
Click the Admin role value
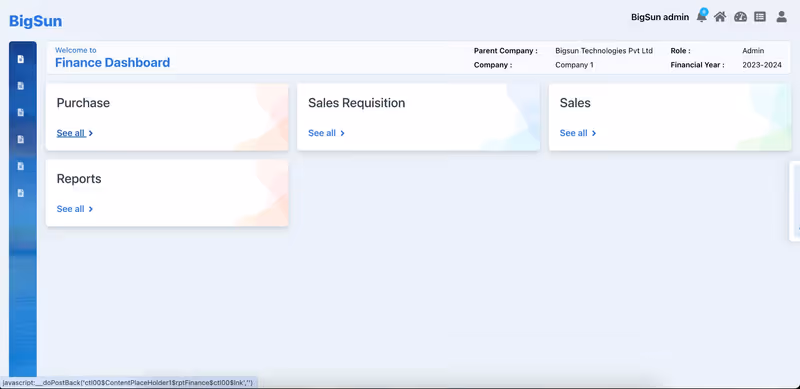click(x=753, y=51)
